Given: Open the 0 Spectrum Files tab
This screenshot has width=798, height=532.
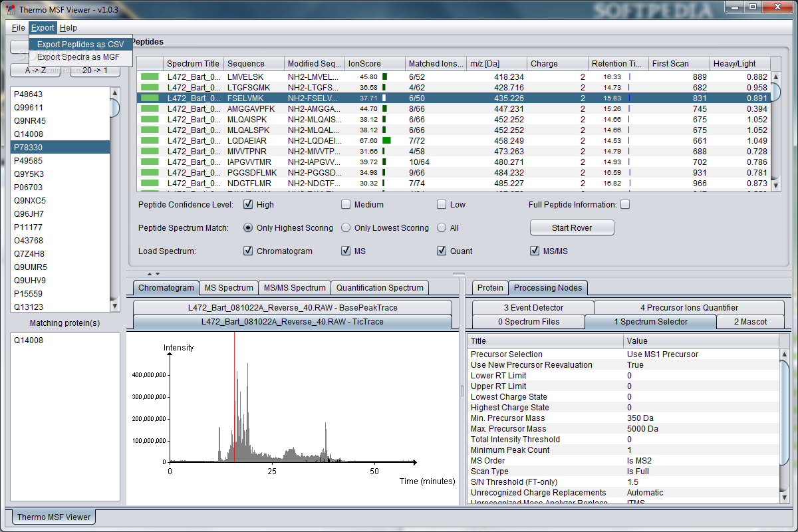Looking at the screenshot, I should 529,322.
